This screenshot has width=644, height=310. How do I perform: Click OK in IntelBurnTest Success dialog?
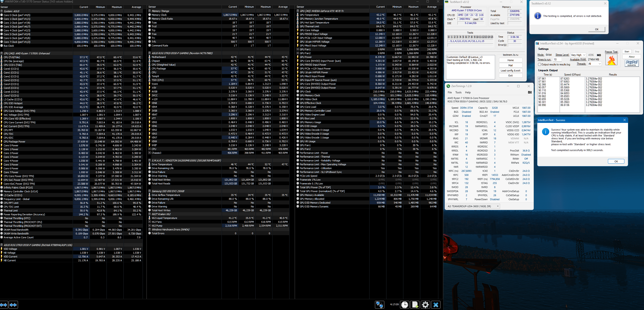coord(616,161)
